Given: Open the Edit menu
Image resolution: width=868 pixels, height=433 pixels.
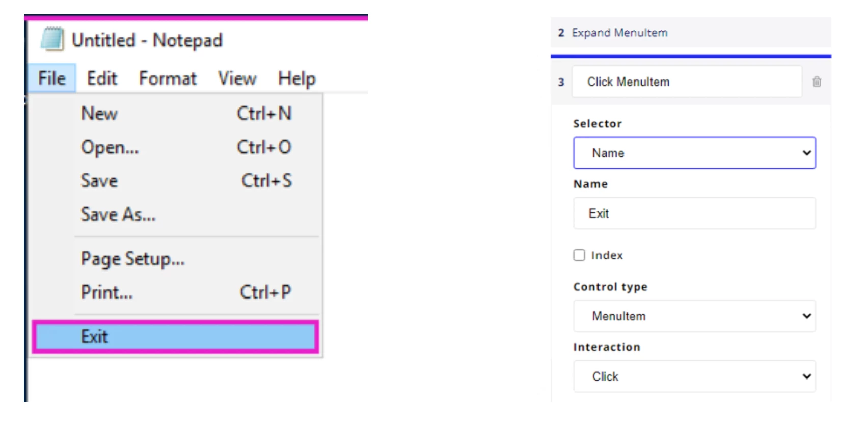Looking at the screenshot, I should pos(102,78).
